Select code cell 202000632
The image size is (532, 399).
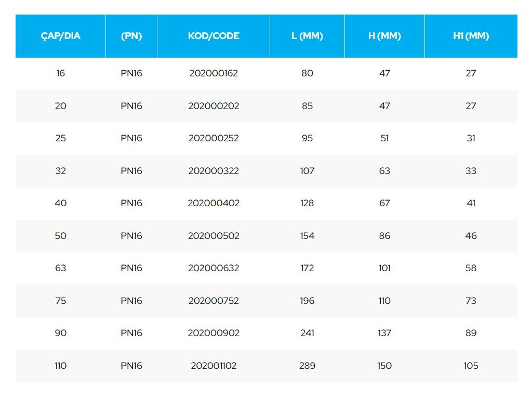(214, 268)
